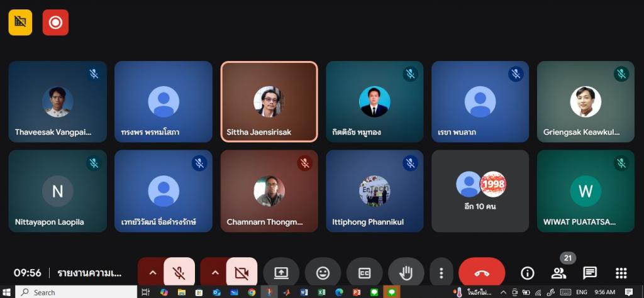Turn on the camera in the call bar

(241, 273)
